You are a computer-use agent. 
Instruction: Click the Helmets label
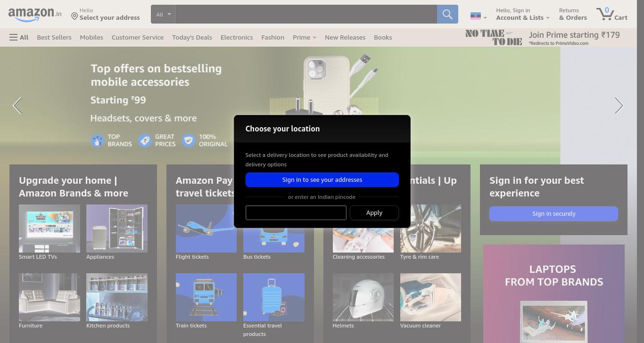point(343,326)
